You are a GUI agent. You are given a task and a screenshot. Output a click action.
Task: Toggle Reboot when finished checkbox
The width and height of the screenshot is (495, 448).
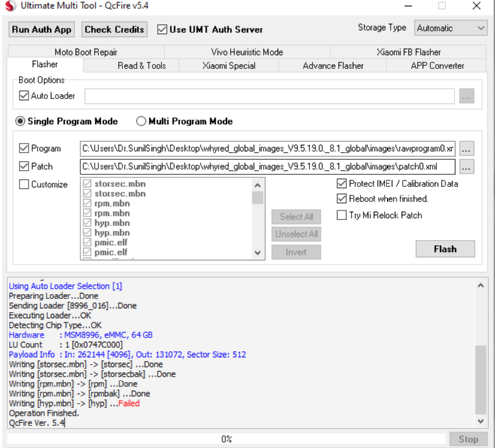(x=342, y=198)
